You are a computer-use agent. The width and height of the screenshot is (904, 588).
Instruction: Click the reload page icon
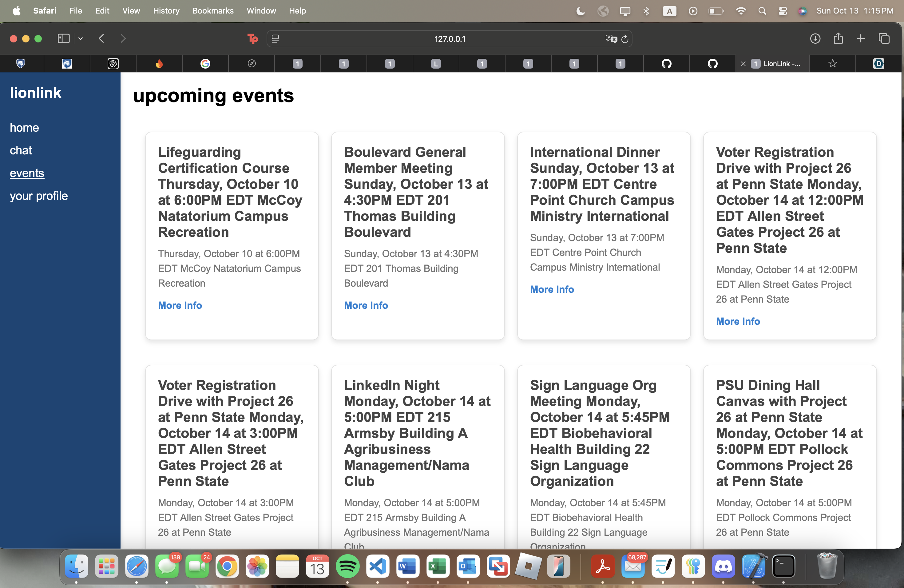(x=625, y=39)
